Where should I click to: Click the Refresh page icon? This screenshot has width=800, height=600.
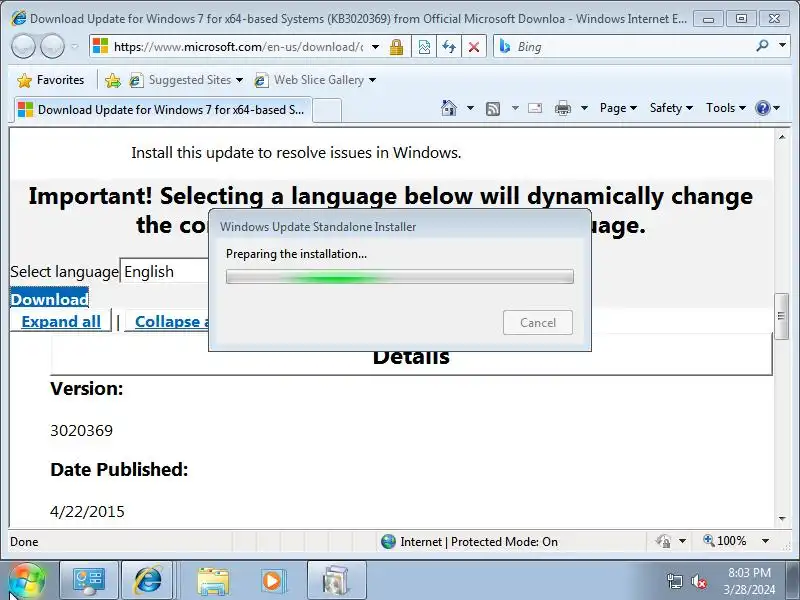[x=449, y=47]
